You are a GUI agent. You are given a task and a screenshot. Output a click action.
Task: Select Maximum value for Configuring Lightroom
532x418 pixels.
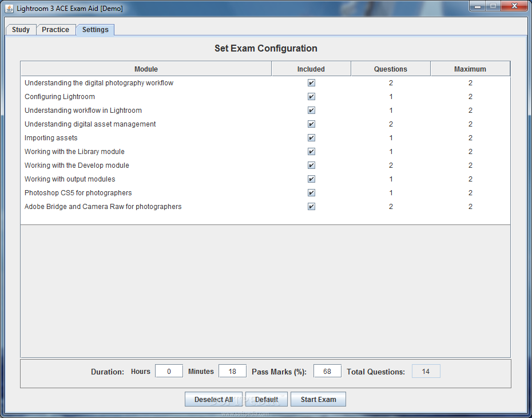[x=470, y=97]
